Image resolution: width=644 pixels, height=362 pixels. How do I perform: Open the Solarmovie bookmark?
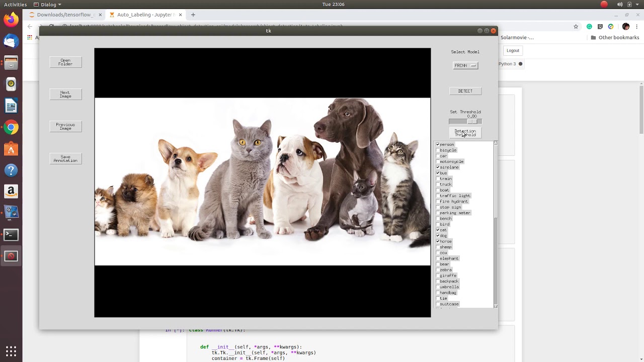click(517, 37)
